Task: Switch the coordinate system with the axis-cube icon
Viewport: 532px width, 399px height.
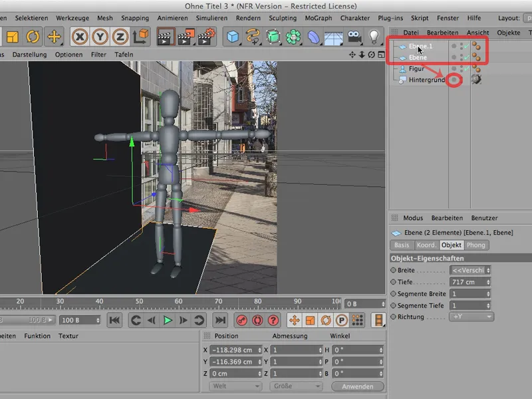Action: coord(140,37)
